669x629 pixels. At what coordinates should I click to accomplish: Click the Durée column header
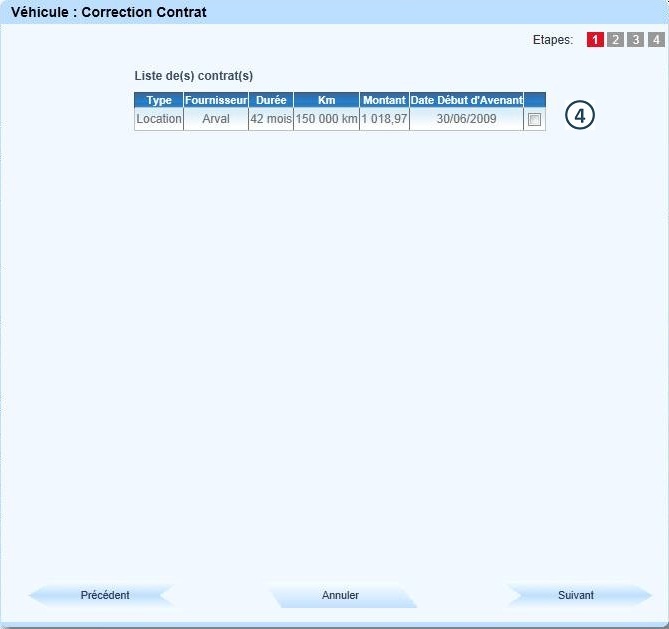[x=271, y=100]
